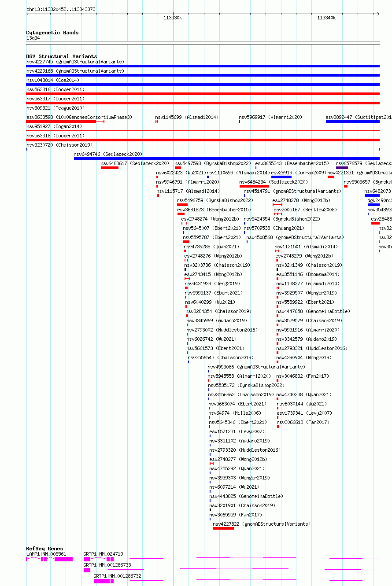Click nsv4390904 (Wong2019) label
Screen dimensions: 392x586
304,357
